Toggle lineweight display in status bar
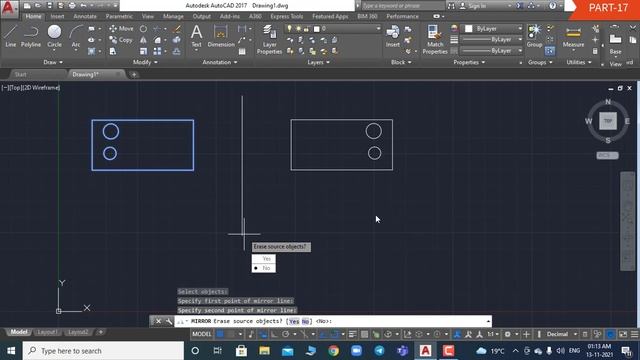Screen dimensions: 640x360 point(353,334)
